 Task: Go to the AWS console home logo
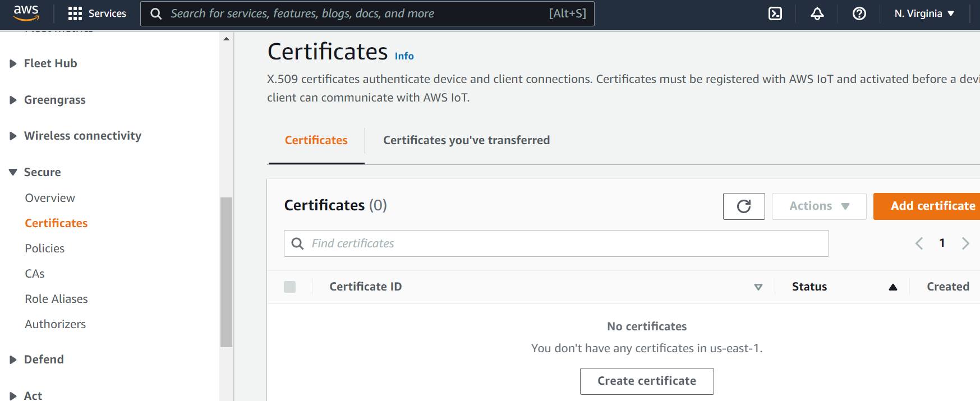point(26,13)
